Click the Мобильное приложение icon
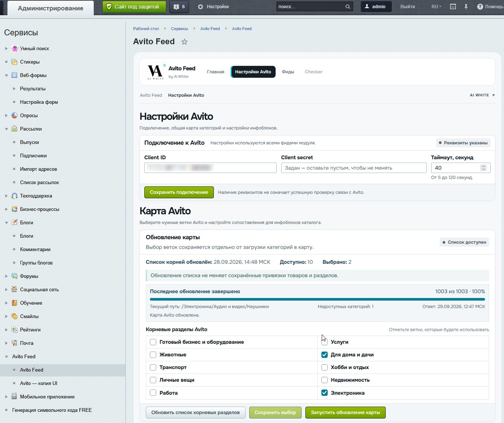Viewport: 504px width, 423px height. pyautogui.click(x=15, y=397)
